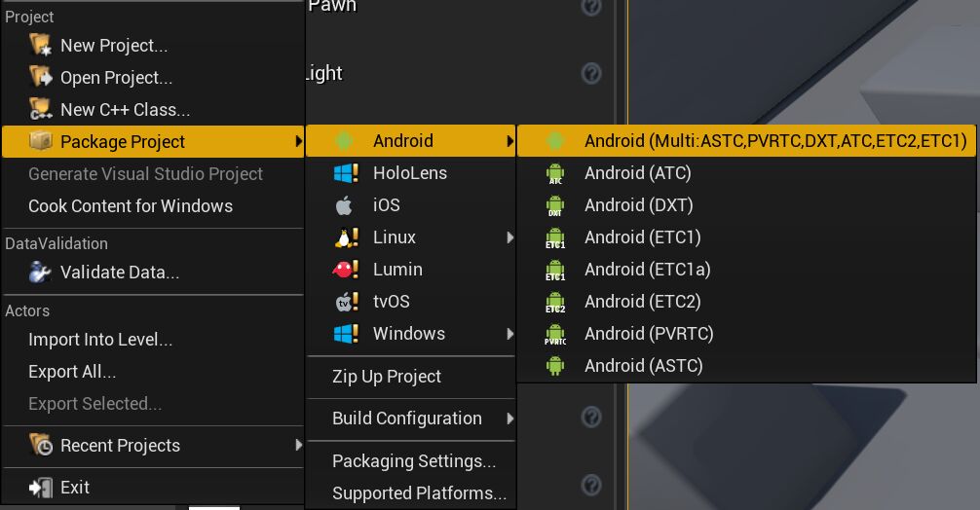The width and height of the screenshot is (980, 510).
Task: Click Cook Content for Windows
Action: (131, 206)
